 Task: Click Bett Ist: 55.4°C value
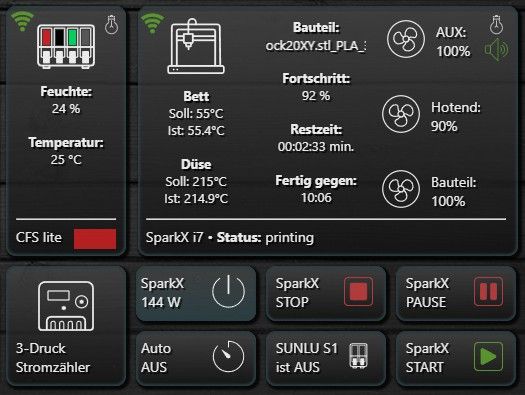click(196, 131)
